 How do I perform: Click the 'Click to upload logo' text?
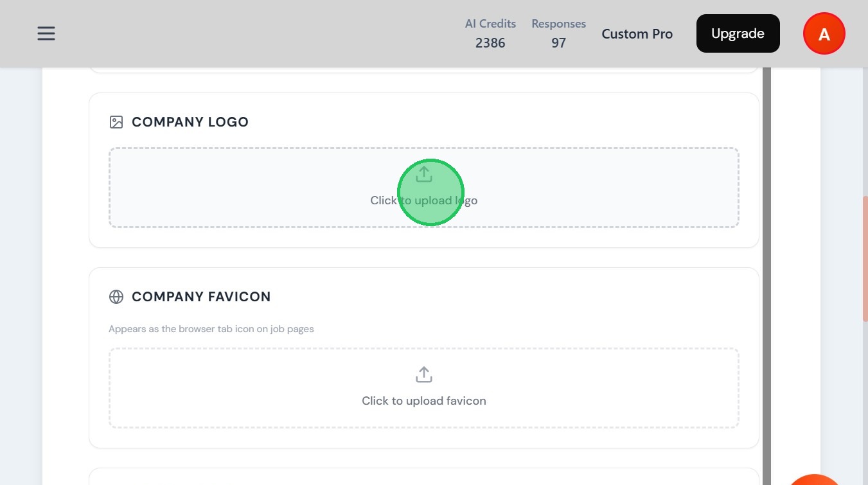[x=424, y=200]
